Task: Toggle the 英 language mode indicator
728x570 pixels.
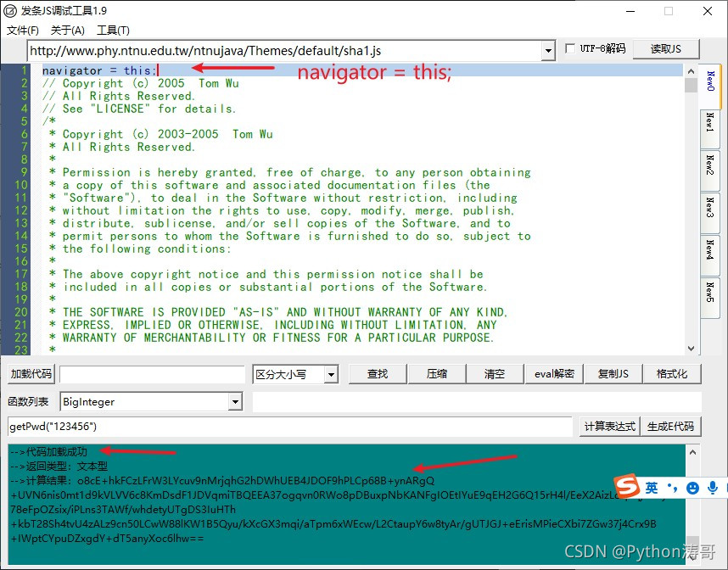Action: 652,488
